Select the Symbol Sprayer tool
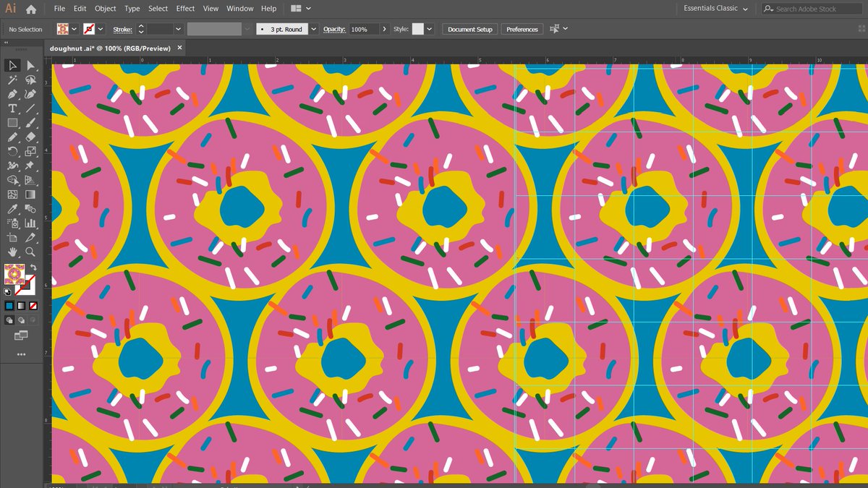This screenshot has width=868, height=488. (12, 223)
